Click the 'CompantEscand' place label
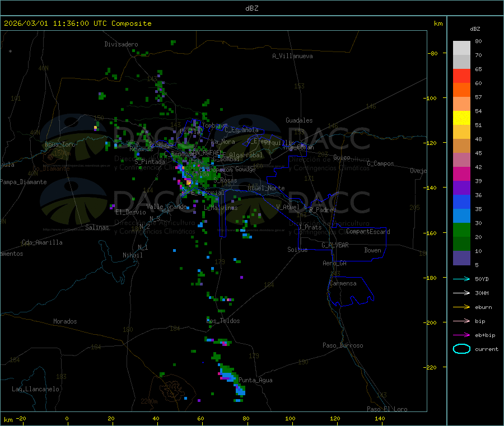 368,232
